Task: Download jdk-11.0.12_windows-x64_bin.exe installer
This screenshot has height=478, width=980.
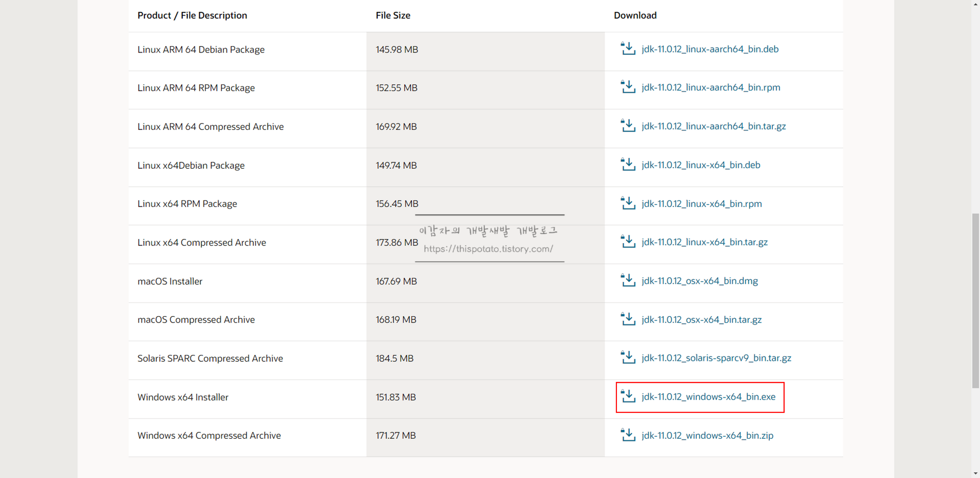Action: point(709,397)
